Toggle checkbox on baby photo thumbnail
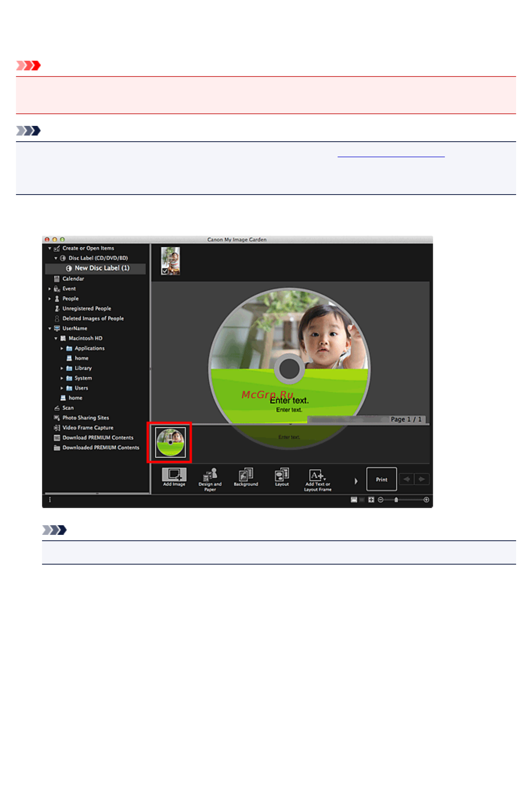This screenshot has width=532, height=789. coord(165,271)
